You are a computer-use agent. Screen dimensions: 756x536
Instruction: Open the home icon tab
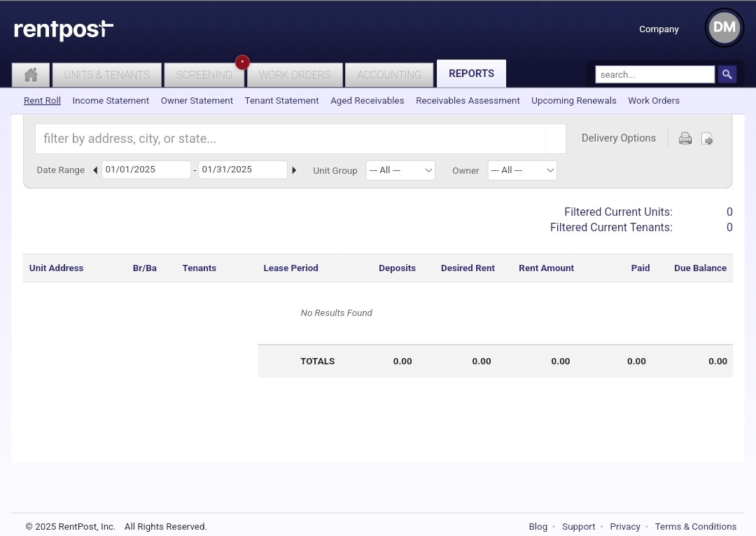coord(31,75)
